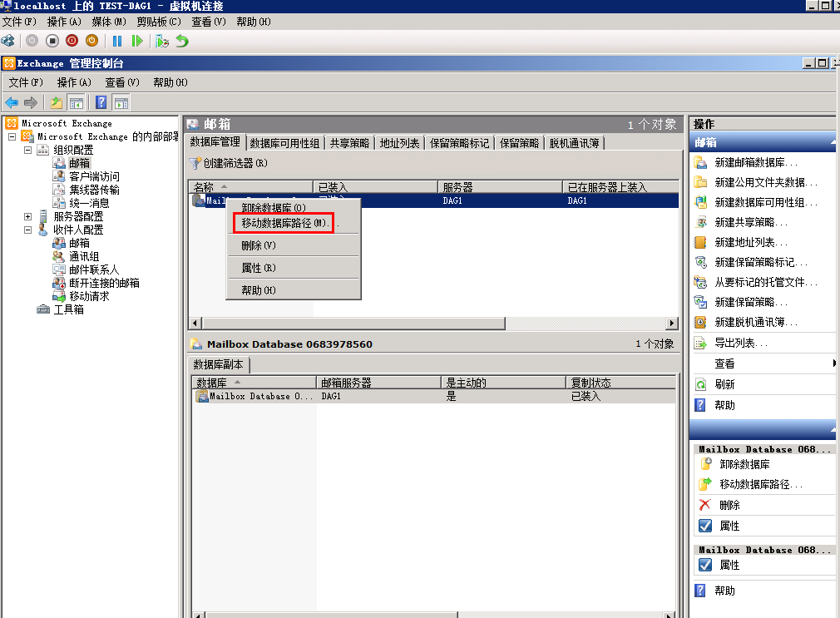
Task: Click 新建脱机通讯簿 action
Action: click(x=755, y=322)
